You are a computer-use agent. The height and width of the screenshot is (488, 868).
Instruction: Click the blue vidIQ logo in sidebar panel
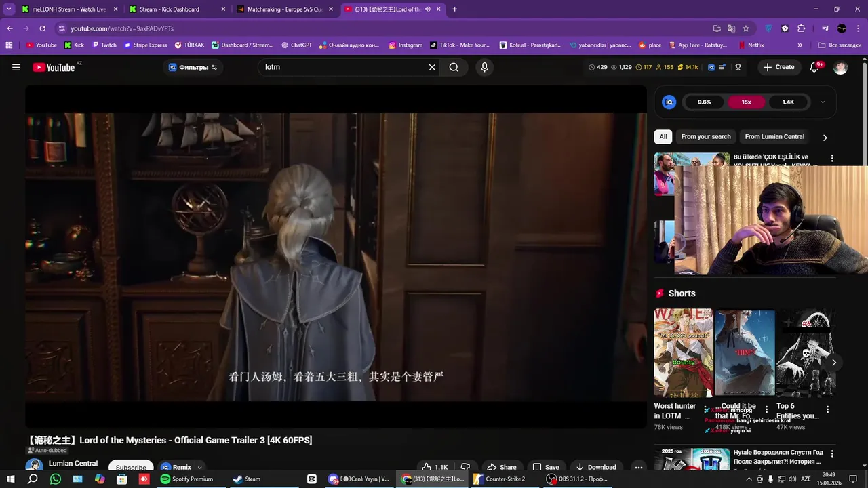point(669,102)
